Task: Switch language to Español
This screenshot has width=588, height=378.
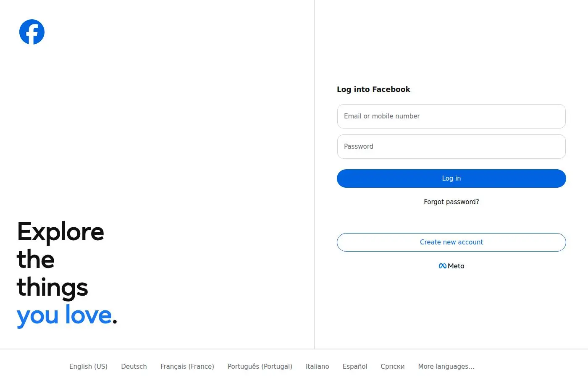Action: [x=355, y=366]
